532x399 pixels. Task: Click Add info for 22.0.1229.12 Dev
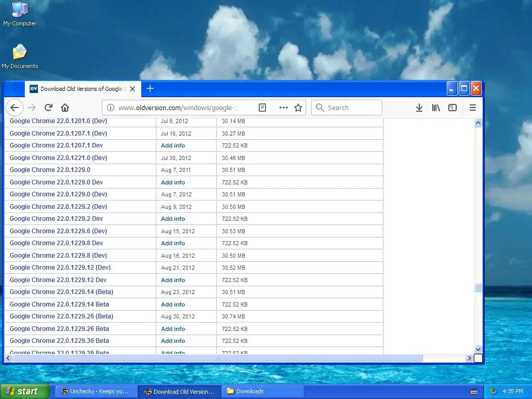point(173,280)
